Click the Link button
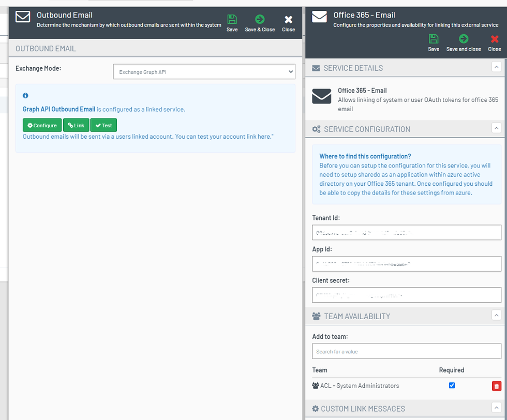Screen dimensions: 507x420 coord(76,125)
